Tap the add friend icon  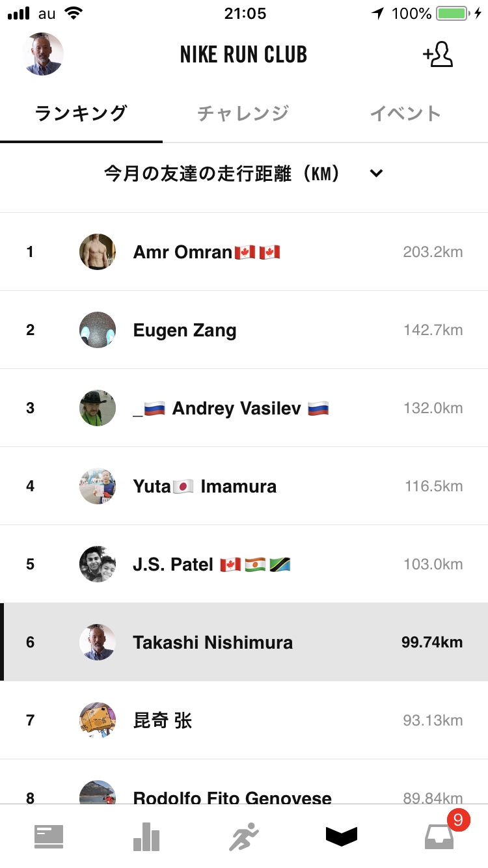pos(438,55)
